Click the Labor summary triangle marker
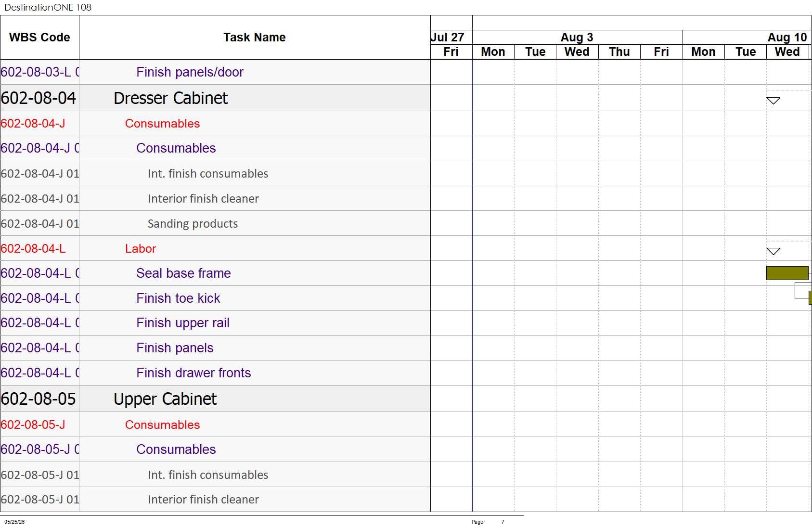The width and height of the screenshot is (812, 528). (x=773, y=251)
